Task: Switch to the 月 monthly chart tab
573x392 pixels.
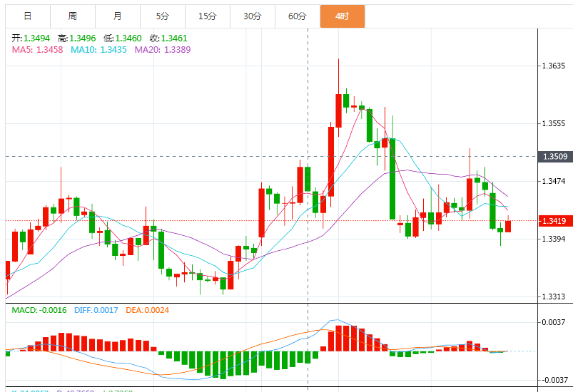Action: pyautogui.click(x=118, y=16)
